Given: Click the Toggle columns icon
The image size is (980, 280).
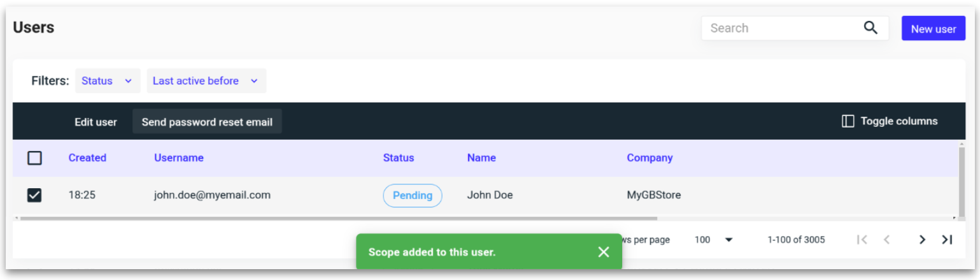Looking at the screenshot, I should (848, 121).
